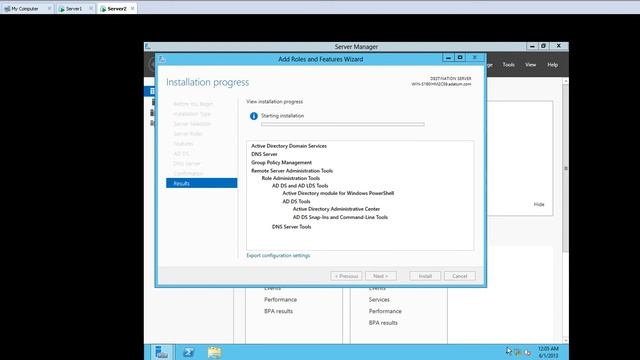Open File Explorer from the taskbar
Viewport: 640px width, 360px height.
pyautogui.click(x=214, y=352)
